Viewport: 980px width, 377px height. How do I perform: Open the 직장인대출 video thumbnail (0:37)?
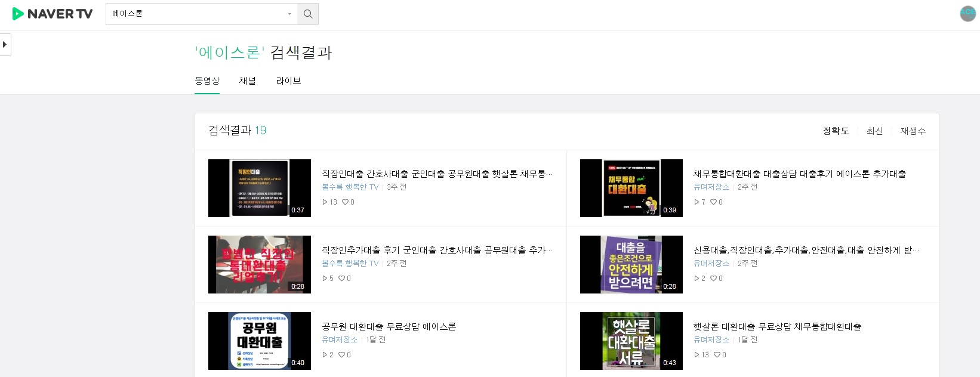pyautogui.click(x=259, y=188)
